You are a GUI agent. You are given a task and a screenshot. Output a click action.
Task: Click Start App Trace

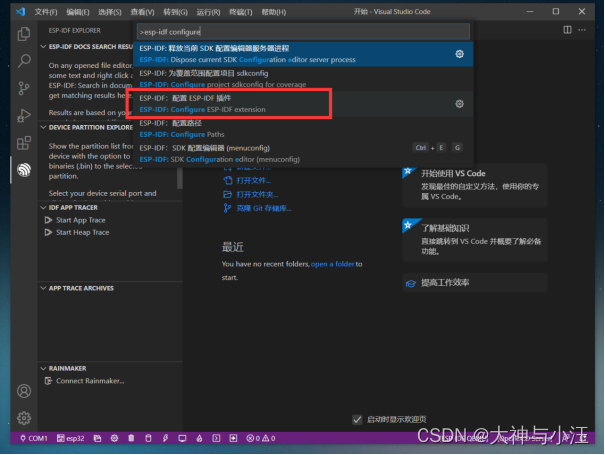point(81,220)
